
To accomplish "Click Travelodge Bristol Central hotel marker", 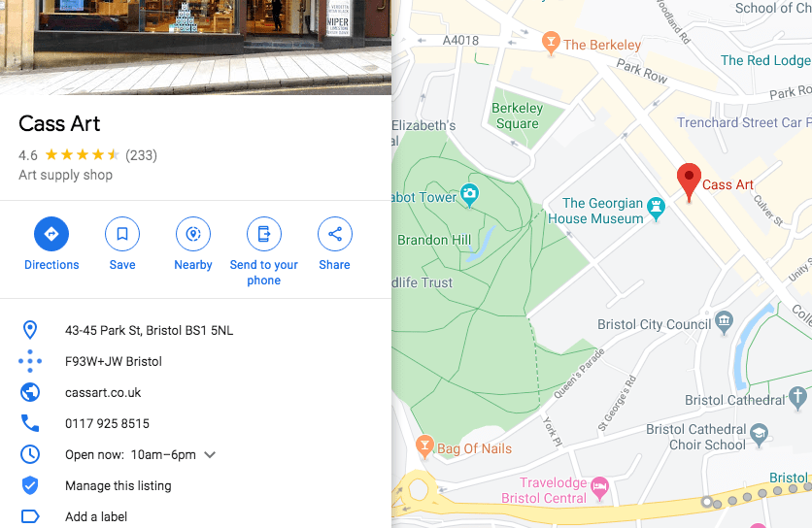I will pos(599,488).
